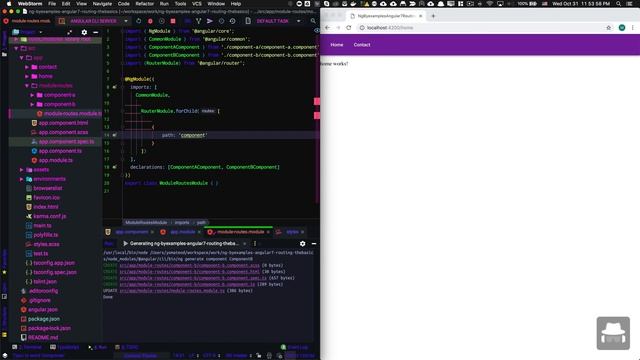Click ModuleRoutesModule in editor breadcrumbs

coord(146,223)
